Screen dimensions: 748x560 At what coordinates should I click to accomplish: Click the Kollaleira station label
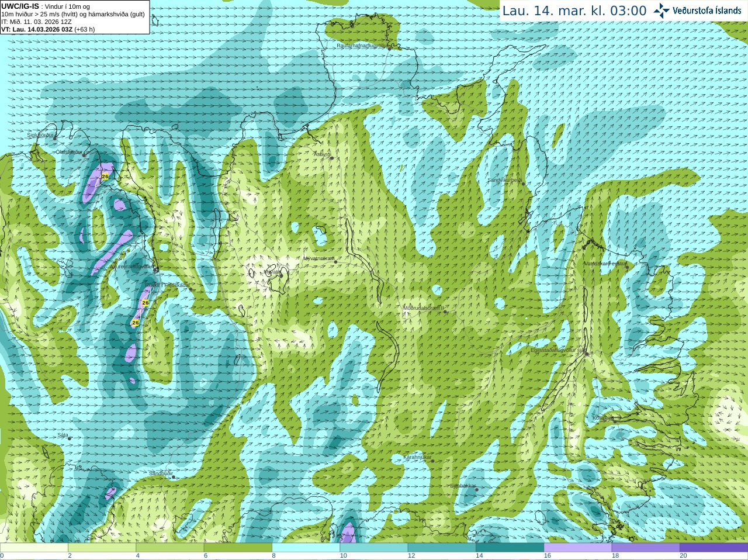tap(603, 418)
